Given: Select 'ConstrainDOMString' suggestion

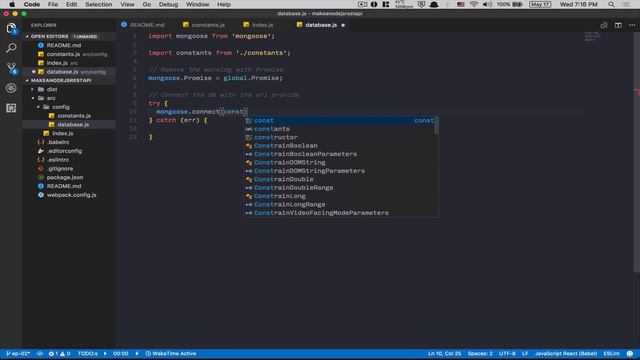Looking at the screenshot, I should pos(340,162).
